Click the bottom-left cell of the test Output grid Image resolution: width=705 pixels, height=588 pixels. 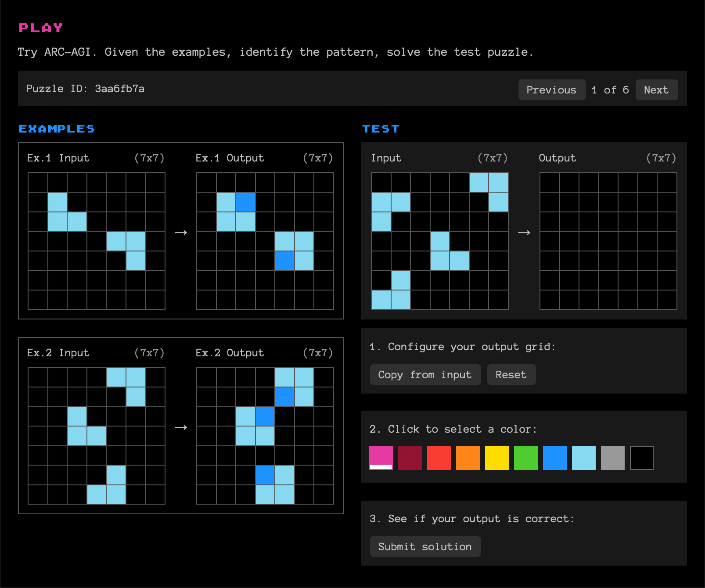pyautogui.click(x=550, y=300)
